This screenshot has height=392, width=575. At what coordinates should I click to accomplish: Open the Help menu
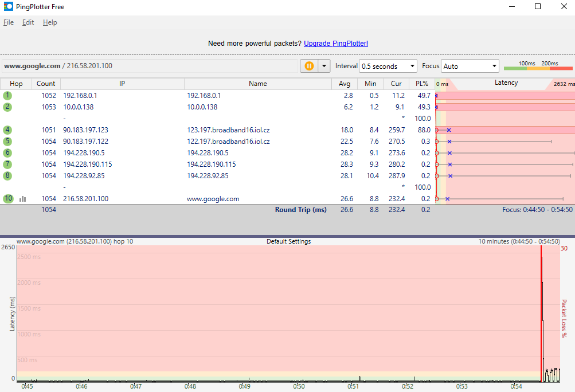click(x=50, y=22)
